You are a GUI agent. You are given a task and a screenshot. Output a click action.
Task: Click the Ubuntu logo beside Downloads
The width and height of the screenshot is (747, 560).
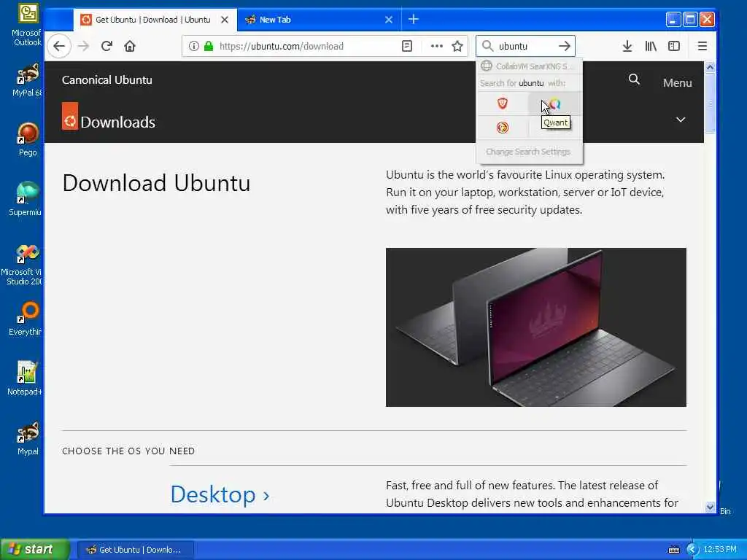coord(70,116)
